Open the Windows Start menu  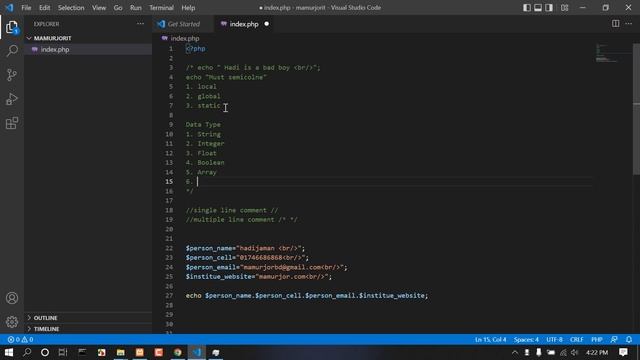pos(9,352)
